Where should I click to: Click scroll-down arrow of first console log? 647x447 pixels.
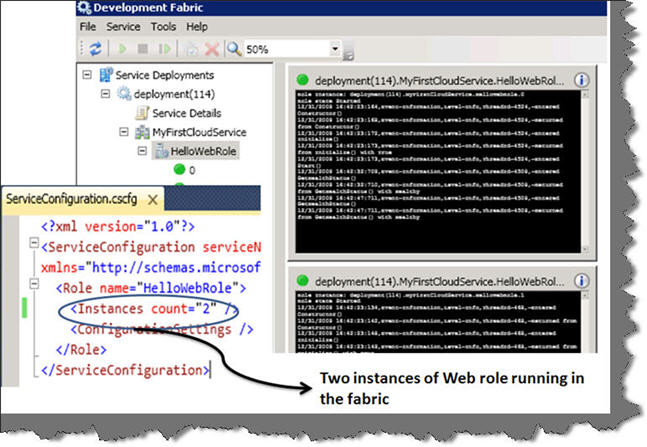point(586,249)
